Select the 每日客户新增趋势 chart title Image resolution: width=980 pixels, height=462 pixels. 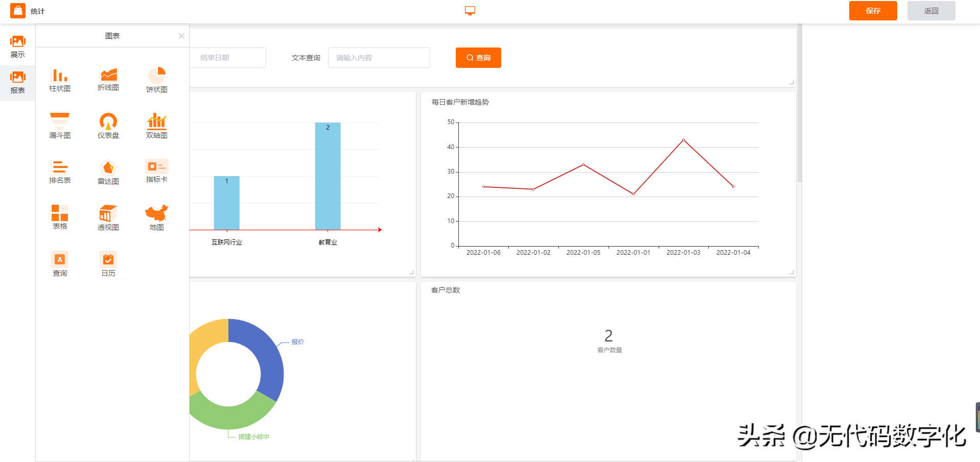460,102
